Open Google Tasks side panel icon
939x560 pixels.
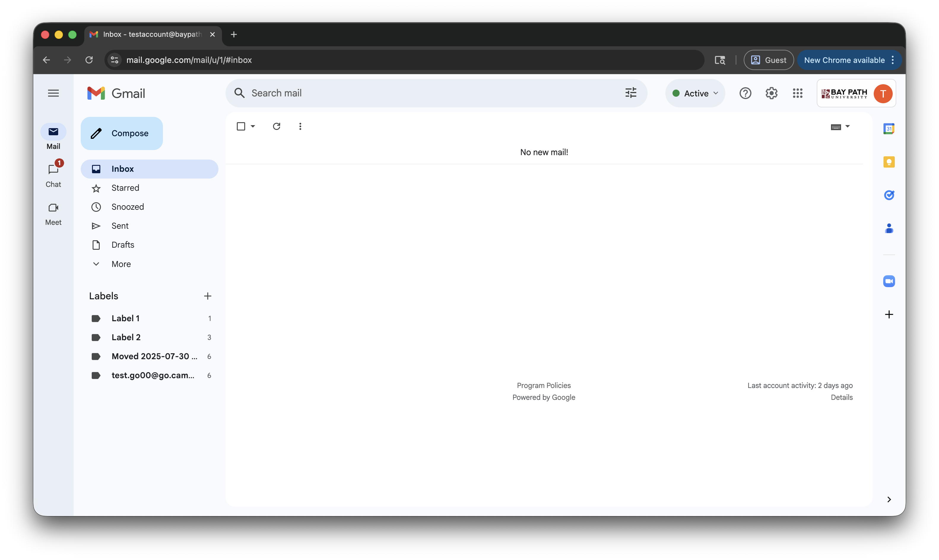pos(889,195)
